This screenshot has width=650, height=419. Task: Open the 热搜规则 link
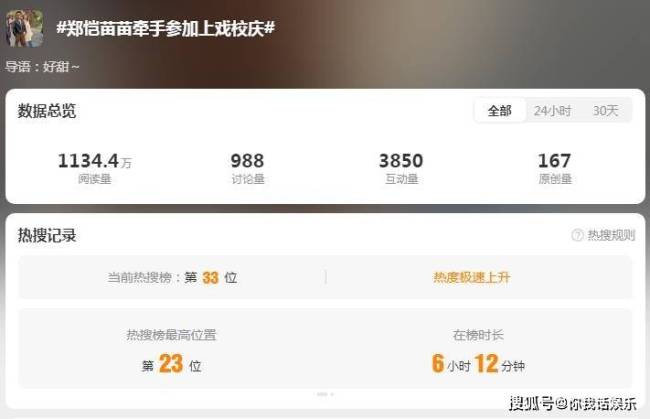[611, 235]
